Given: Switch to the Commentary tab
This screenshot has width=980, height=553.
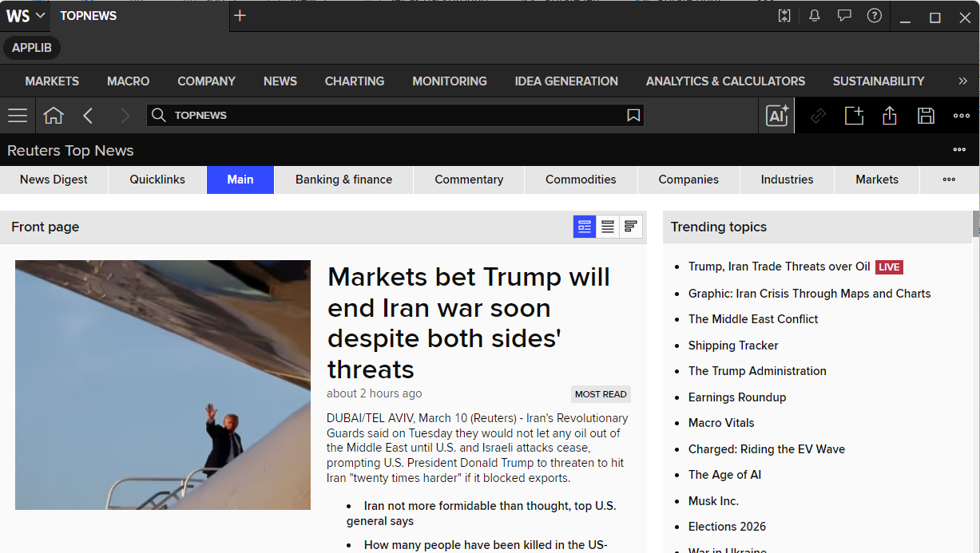Looking at the screenshot, I should click(469, 180).
